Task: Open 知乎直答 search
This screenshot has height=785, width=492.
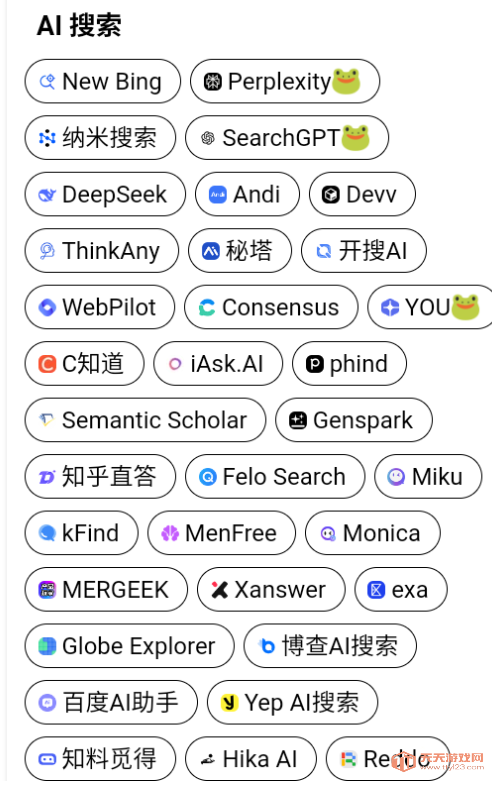Action: pyautogui.click(x=101, y=476)
